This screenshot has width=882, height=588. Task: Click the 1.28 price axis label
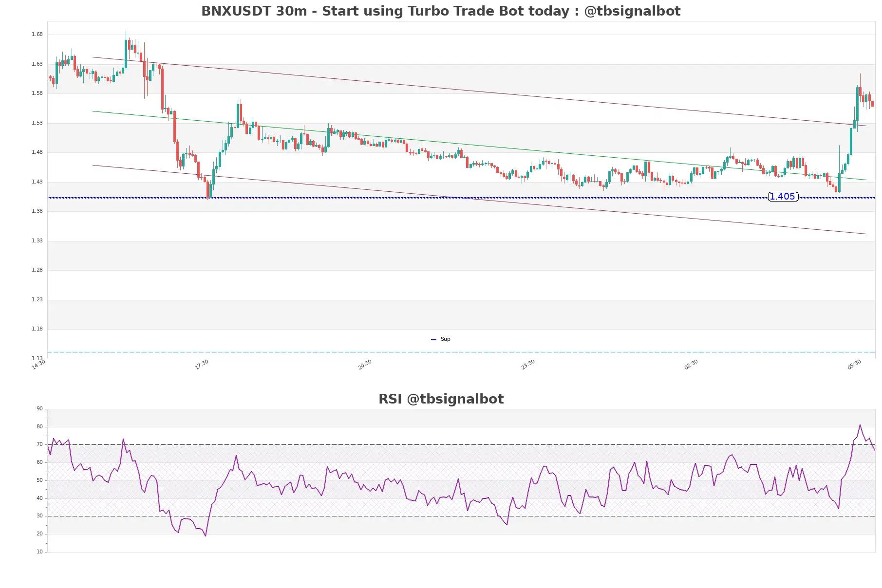[37, 270]
